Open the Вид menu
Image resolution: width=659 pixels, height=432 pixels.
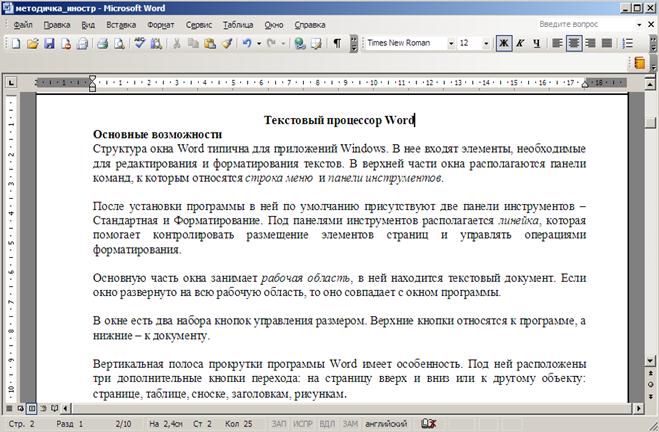pyautogui.click(x=88, y=25)
